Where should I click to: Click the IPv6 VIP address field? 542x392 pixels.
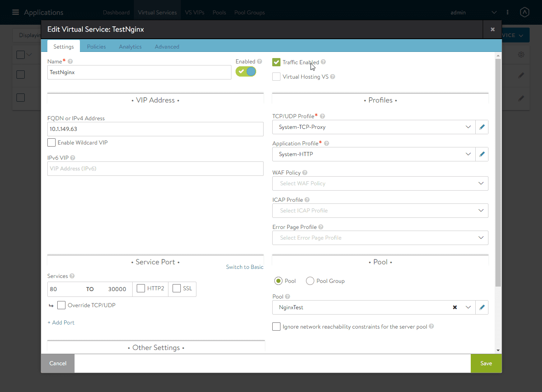coord(155,168)
